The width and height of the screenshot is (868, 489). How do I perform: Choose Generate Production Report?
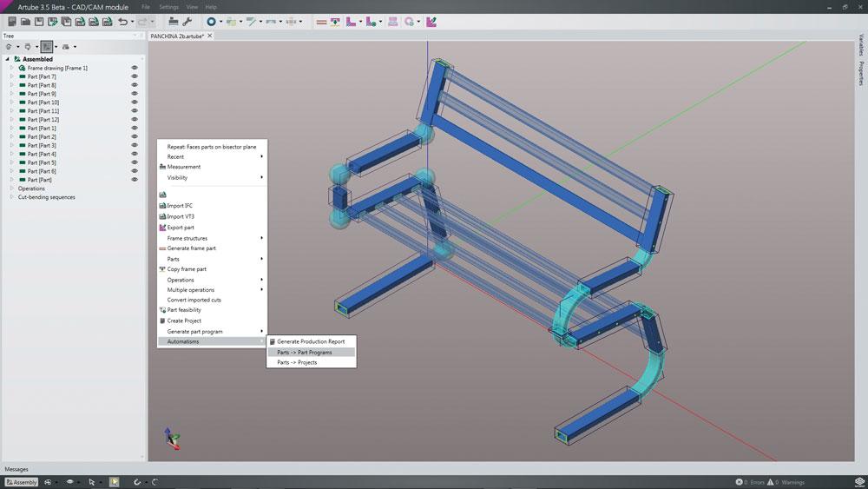coord(311,341)
